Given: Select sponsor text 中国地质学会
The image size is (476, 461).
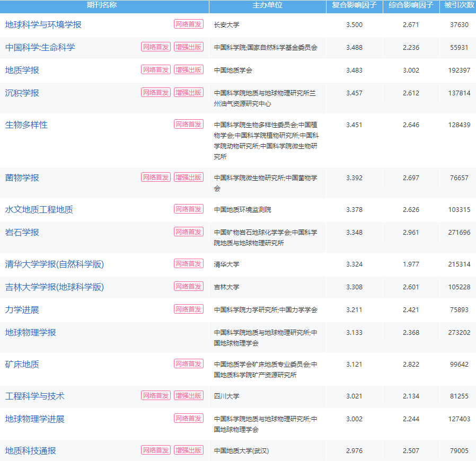Looking at the screenshot, I should (x=233, y=70).
